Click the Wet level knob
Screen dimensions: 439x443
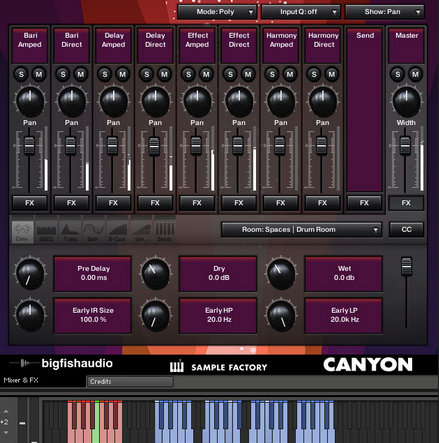(281, 274)
